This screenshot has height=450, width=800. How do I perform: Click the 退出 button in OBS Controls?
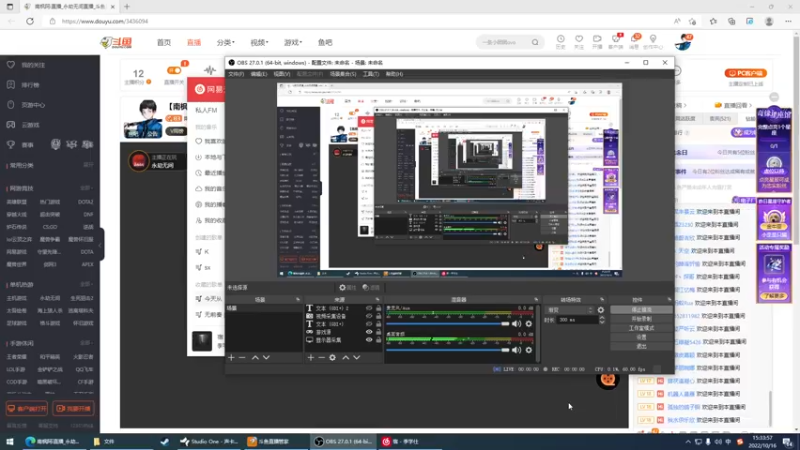click(x=641, y=346)
